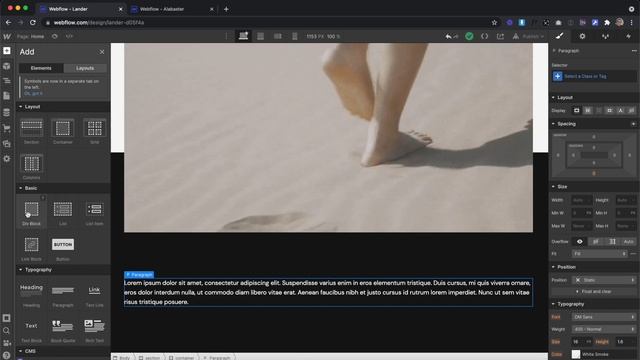Open the help question mark icon

pos(7,355)
